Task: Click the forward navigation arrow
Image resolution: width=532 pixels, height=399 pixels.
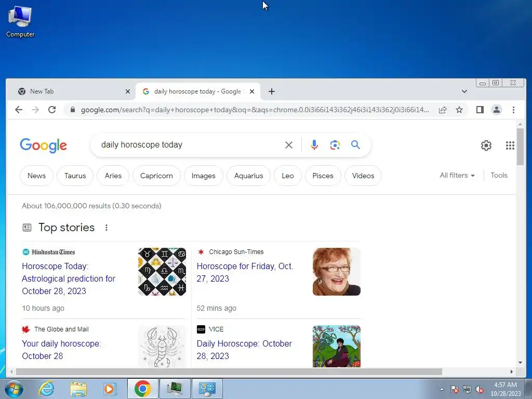Action: click(35, 110)
